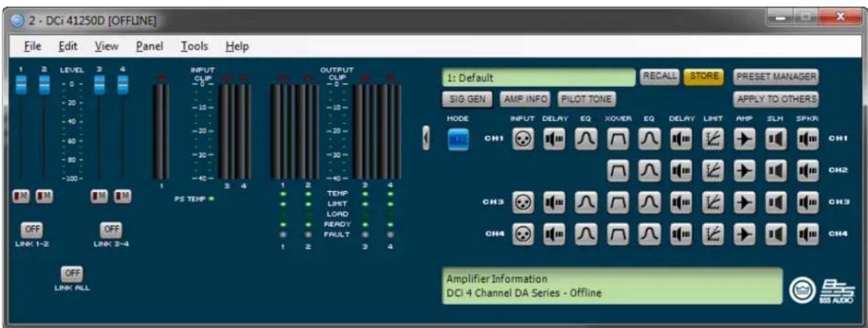Show AMP INFO

(x=525, y=99)
